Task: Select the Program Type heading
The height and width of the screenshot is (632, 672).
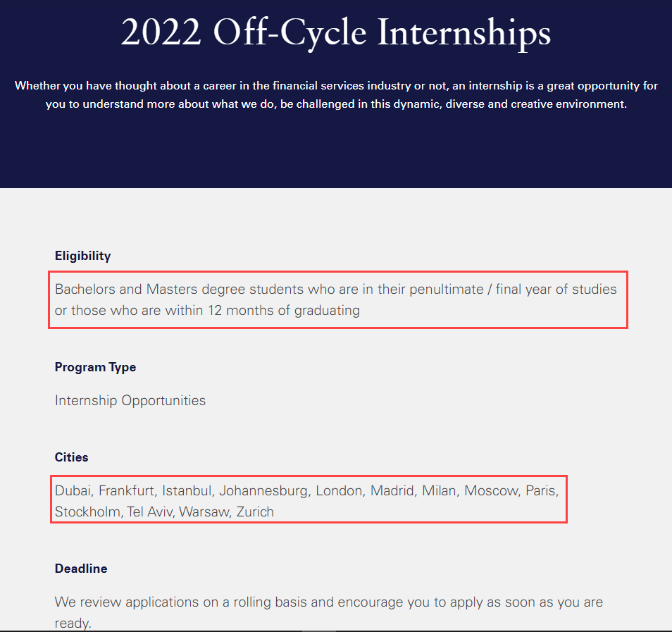Action: pos(95,368)
